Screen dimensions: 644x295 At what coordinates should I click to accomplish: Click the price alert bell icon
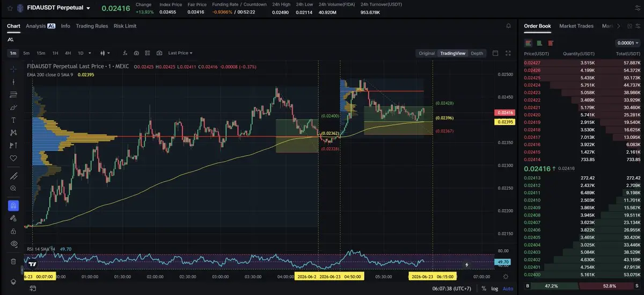[x=508, y=26]
